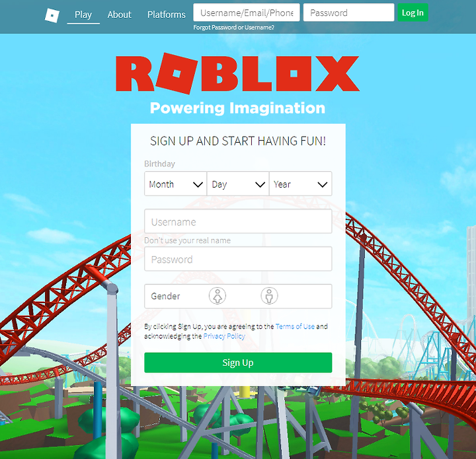Focus the top bar Password field
Image resolution: width=476 pixels, height=459 pixels.
[349, 13]
